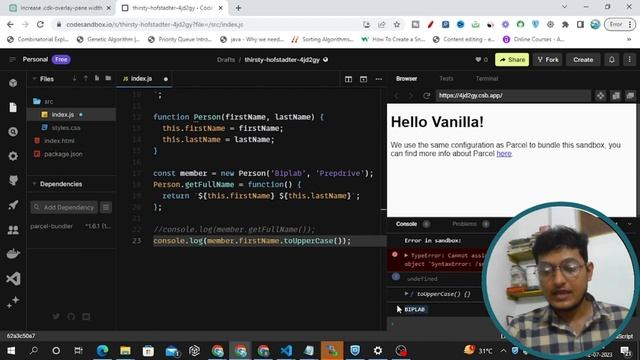Open Microsoft Edge from taskbar
The height and width of the screenshot is (360, 640).
click(x=102, y=351)
